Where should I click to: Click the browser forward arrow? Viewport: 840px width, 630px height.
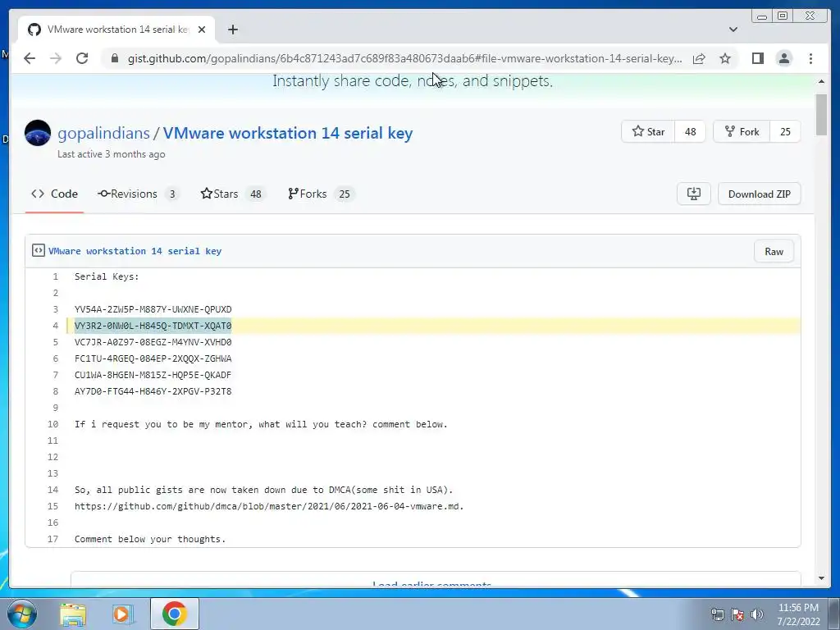(56, 58)
